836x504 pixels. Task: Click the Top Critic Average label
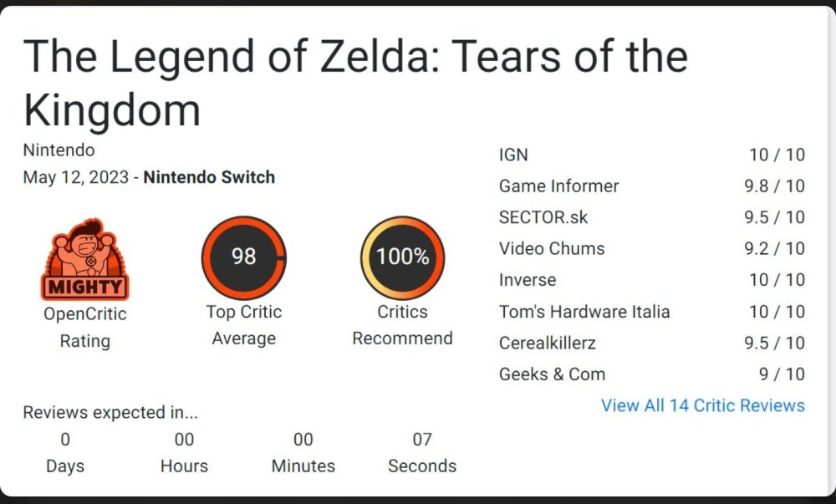(x=243, y=325)
